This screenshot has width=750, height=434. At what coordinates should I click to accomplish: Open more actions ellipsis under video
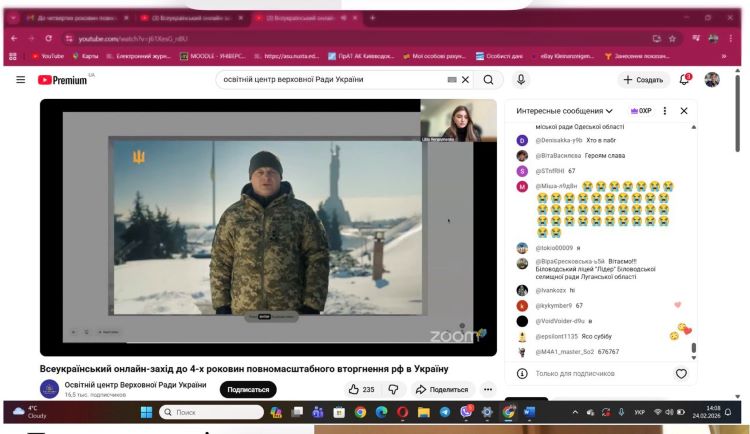[488, 389]
